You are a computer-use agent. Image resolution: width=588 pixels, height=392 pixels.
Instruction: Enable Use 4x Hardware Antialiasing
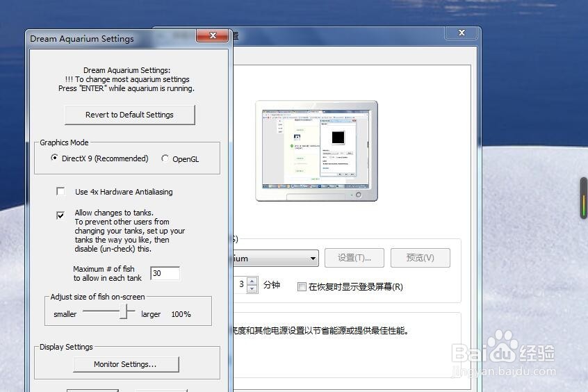(x=60, y=191)
